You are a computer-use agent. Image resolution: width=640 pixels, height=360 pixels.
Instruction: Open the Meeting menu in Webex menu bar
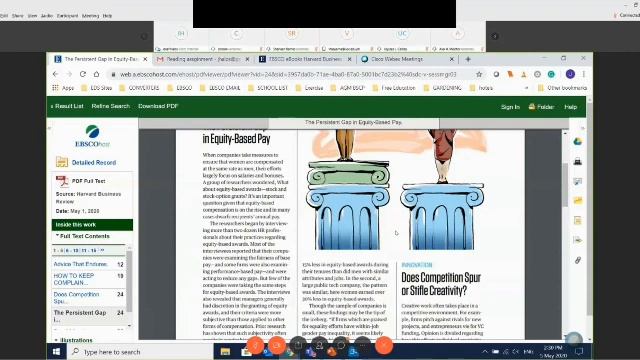click(x=90, y=16)
